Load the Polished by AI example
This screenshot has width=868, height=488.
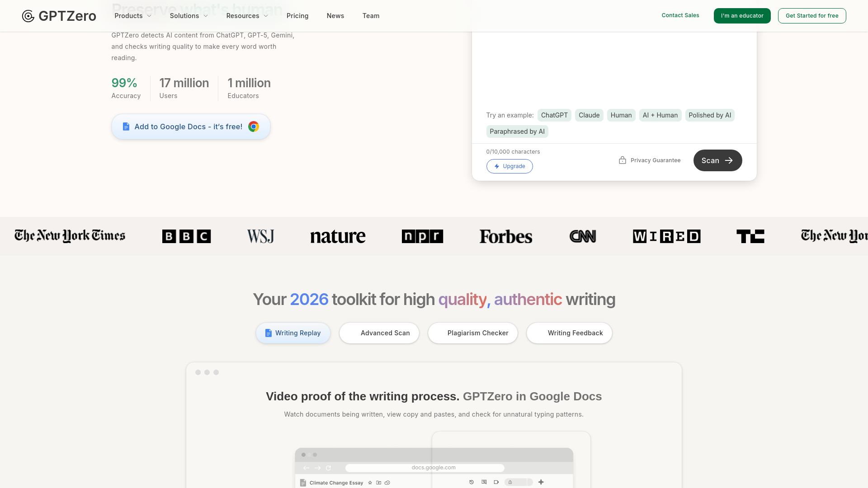710,115
